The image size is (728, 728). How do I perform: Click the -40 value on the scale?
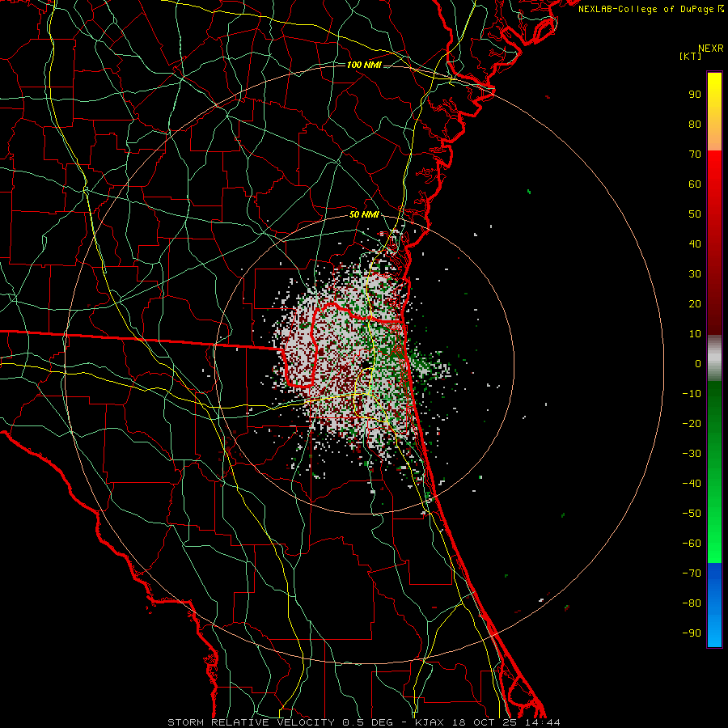coord(692,484)
